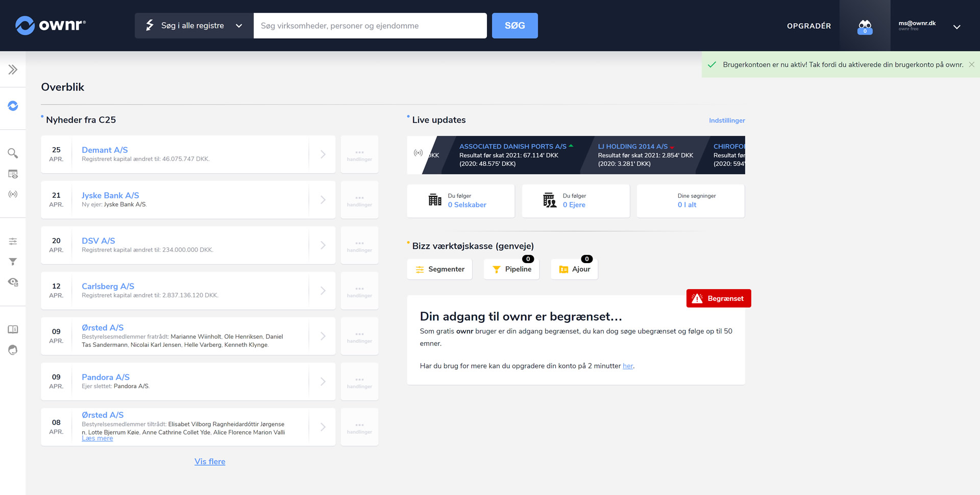Click the 'Vis flere' link
This screenshot has width=980, height=495.
(210, 461)
